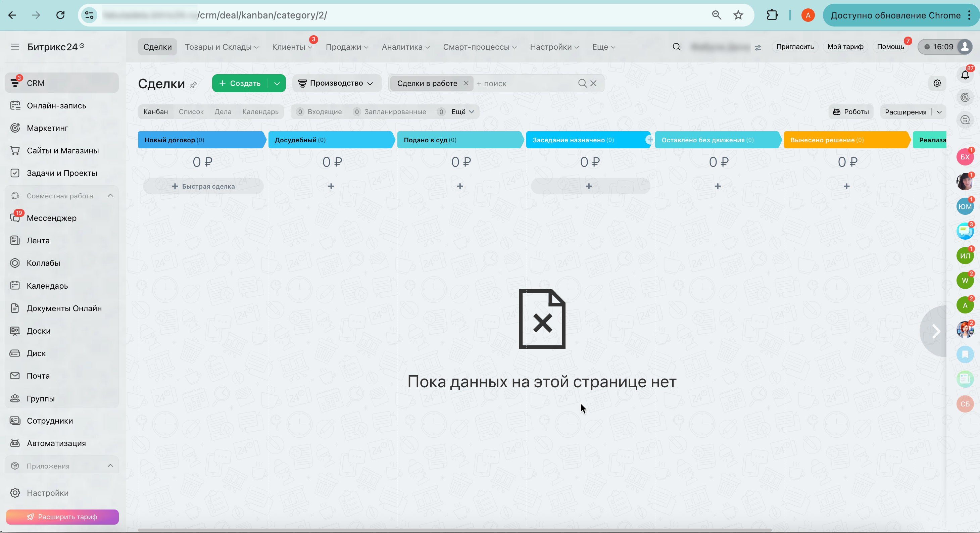Viewport: 980px width, 533px height.
Task: Expand the Ещё counters dropdown
Action: coord(462,112)
